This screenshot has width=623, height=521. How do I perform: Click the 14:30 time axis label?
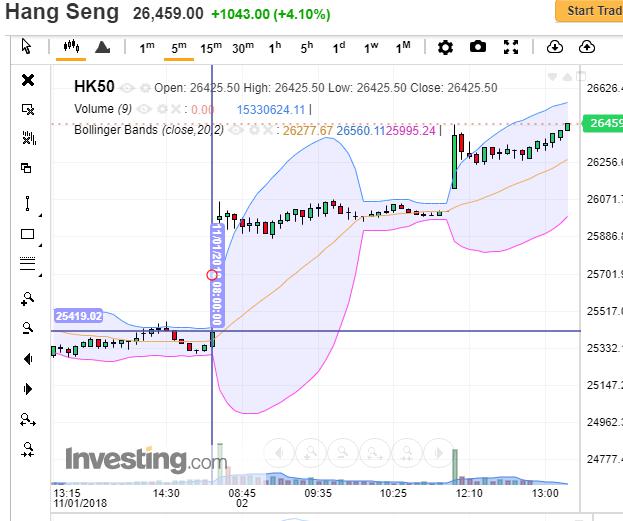[166, 494]
